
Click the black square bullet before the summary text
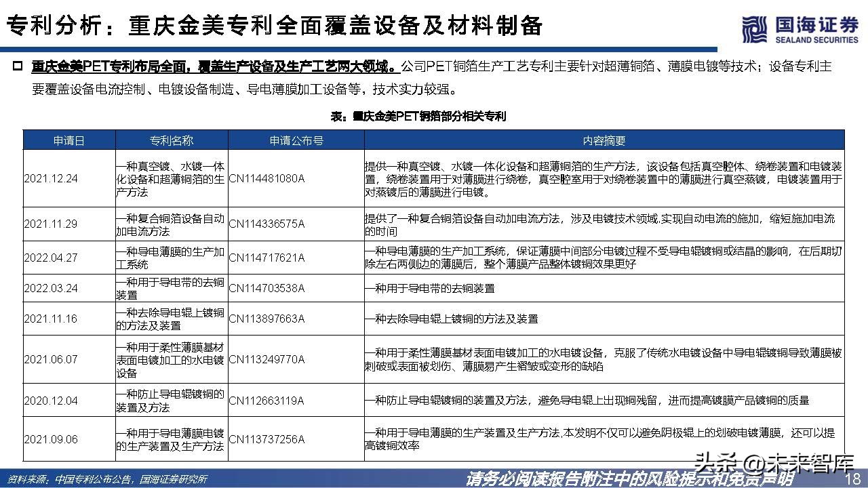click(18, 66)
